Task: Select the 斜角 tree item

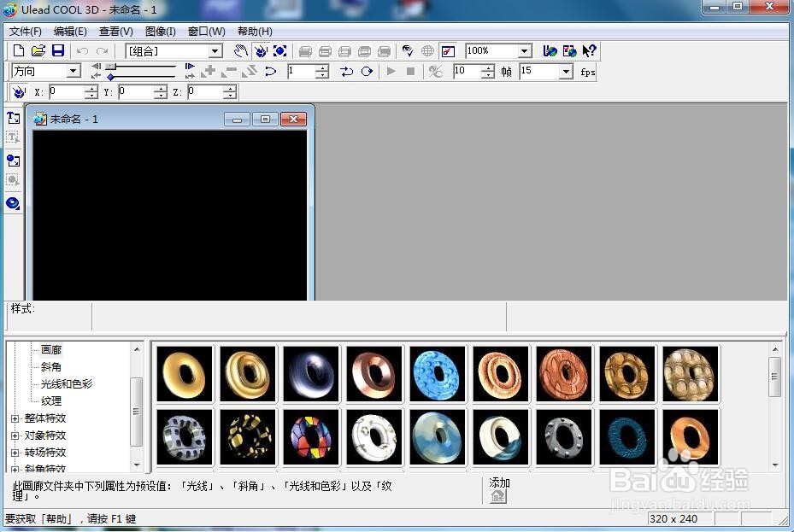Action: point(51,367)
